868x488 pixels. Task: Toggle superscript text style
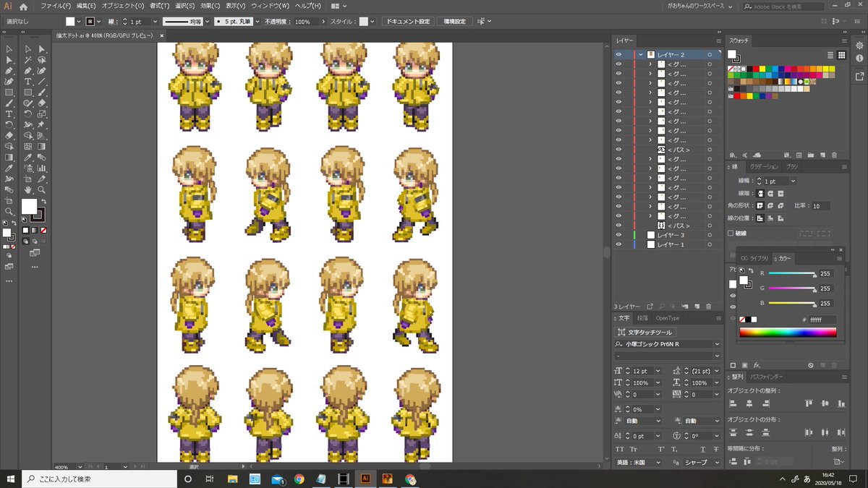[661, 449]
